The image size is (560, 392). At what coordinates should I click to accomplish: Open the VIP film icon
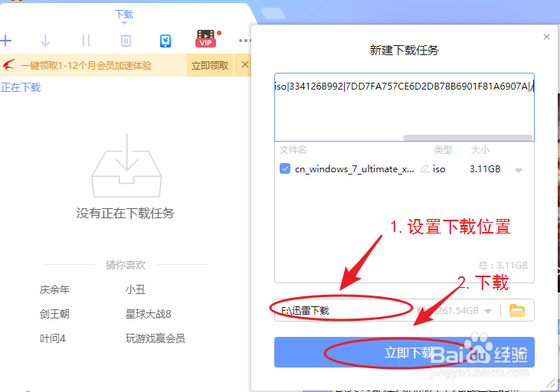click(206, 39)
